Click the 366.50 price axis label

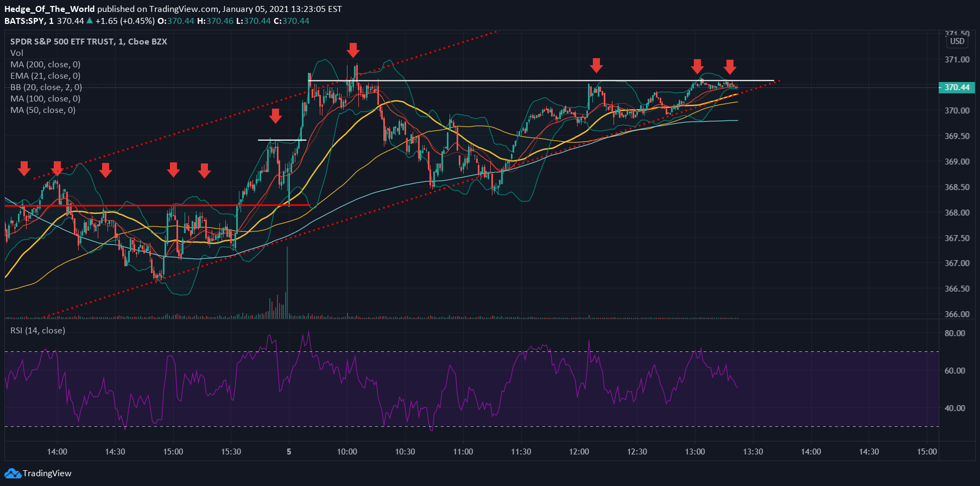pos(957,288)
